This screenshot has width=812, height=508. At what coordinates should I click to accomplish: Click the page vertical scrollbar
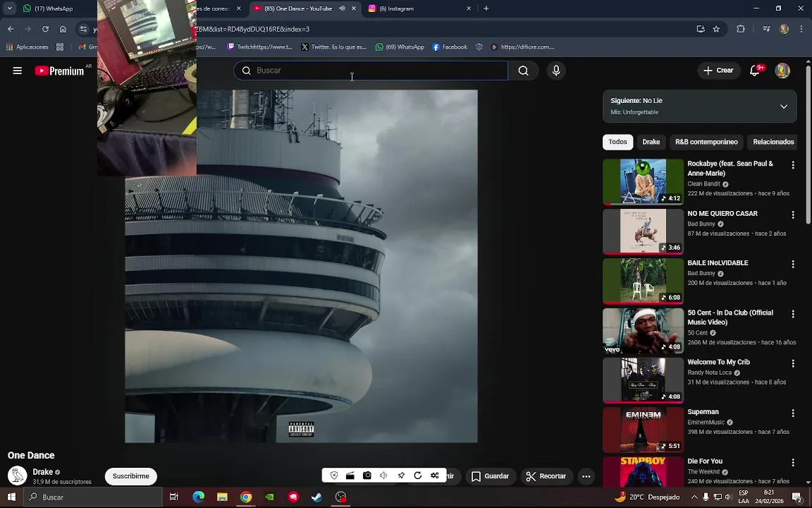pos(808,145)
